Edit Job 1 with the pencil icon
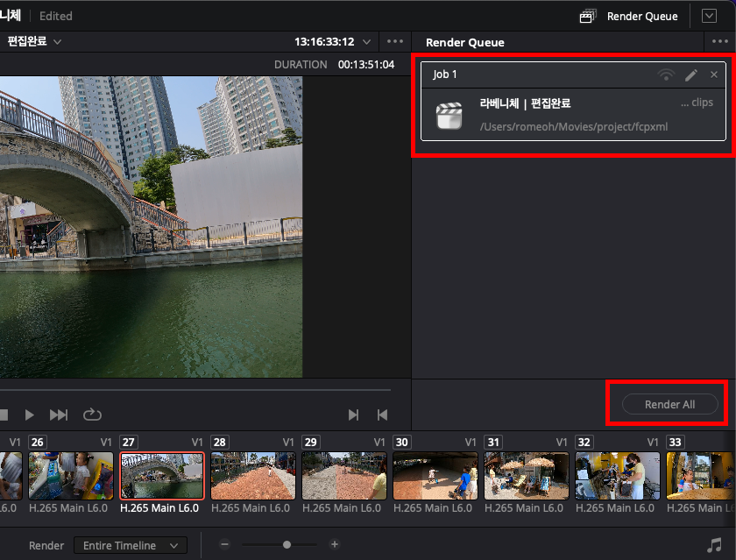 point(691,74)
